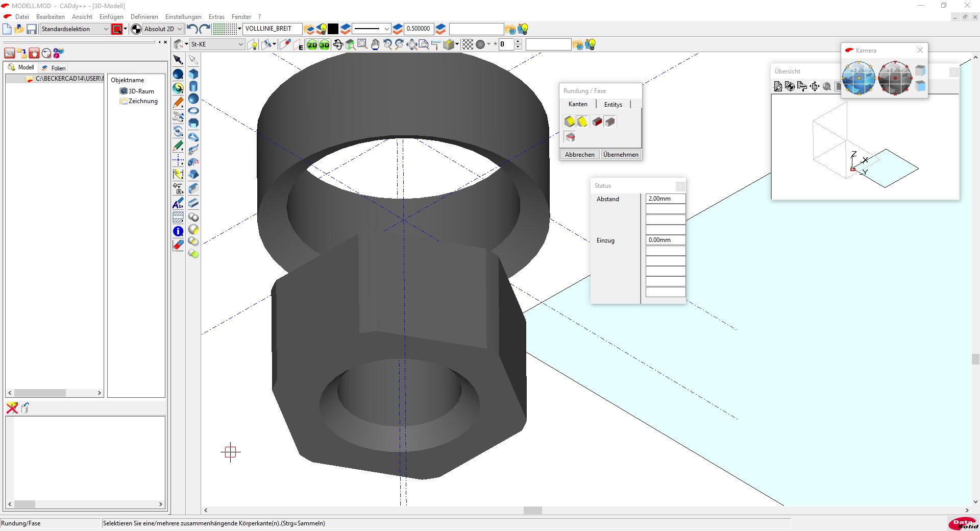Screen dimensions: 980x531
Task: Toggle the 3D view mode button
Action: coord(325,45)
